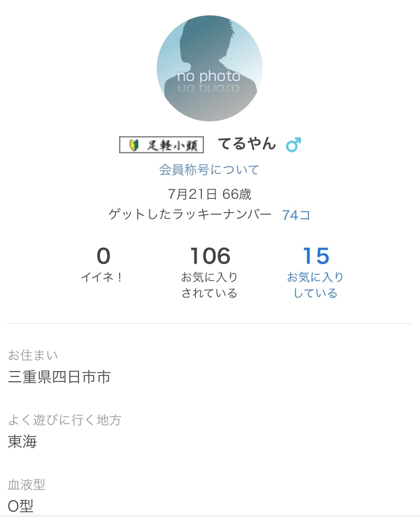Open the 74コ lucky number link

click(x=296, y=215)
